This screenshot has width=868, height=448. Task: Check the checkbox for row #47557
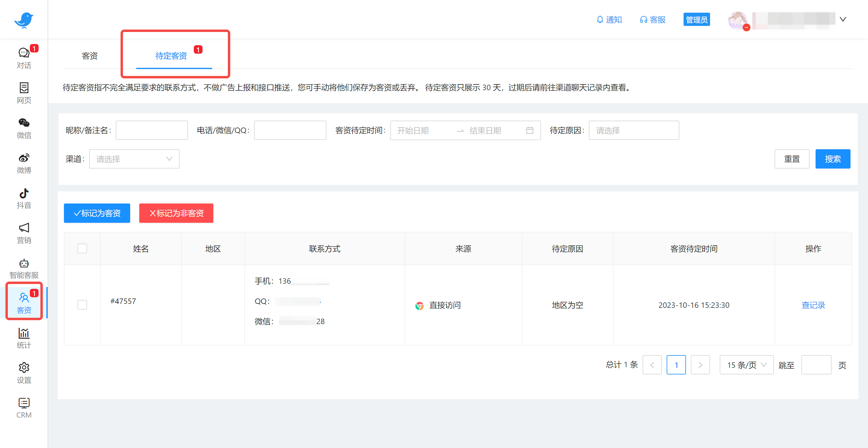pos(82,305)
